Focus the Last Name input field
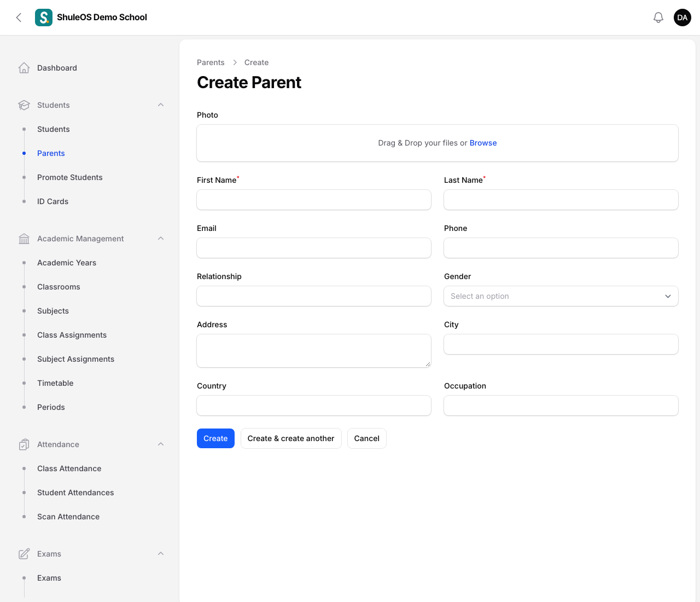This screenshot has height=602, width=700. (x=561, y=200)
